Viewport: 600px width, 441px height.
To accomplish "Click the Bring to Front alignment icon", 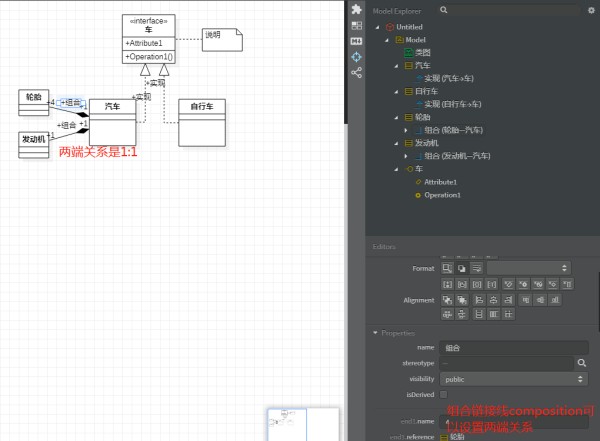I will pyautogui.click(x=447, y=300).
